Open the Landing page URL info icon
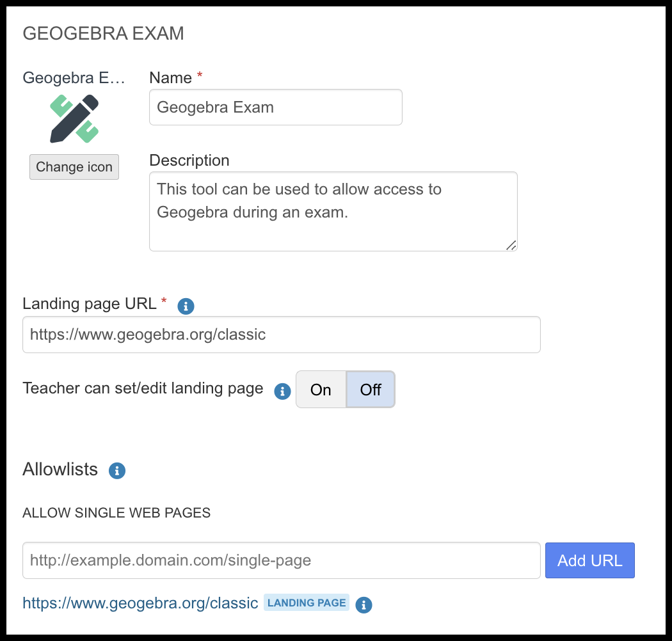Image resolution: width=672 pixels, height=641 pixels. (186, 306)
